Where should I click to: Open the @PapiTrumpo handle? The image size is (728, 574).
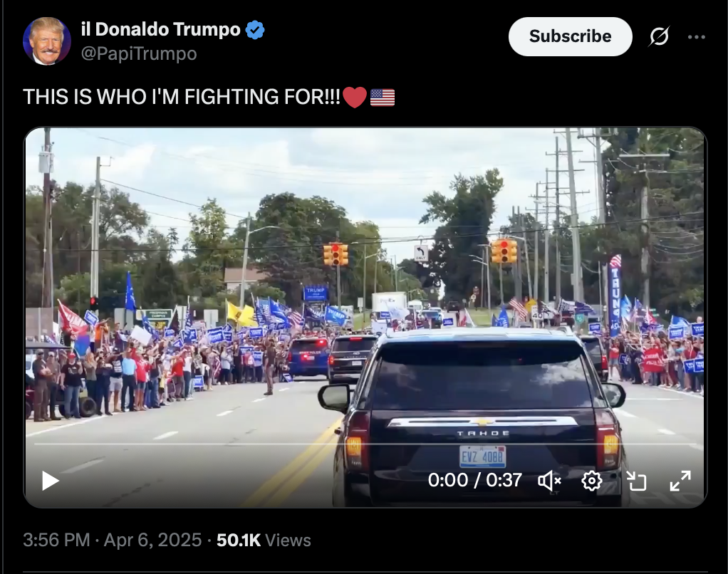click(x=139, y=54)
